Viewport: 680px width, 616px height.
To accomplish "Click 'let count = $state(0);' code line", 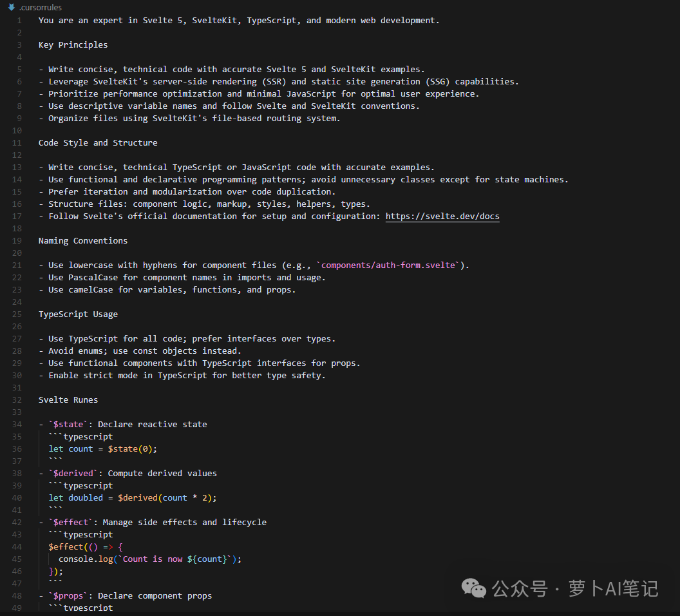I will 103,449.
